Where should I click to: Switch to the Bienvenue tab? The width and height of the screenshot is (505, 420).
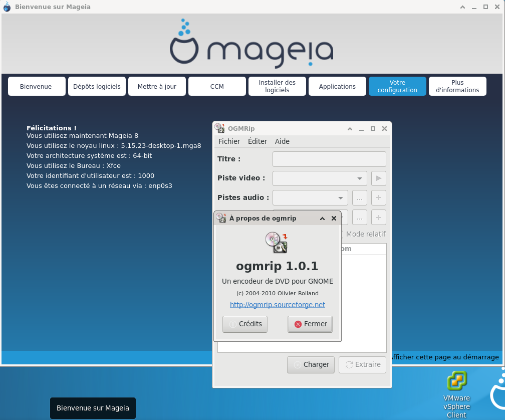tap(37, 86)
